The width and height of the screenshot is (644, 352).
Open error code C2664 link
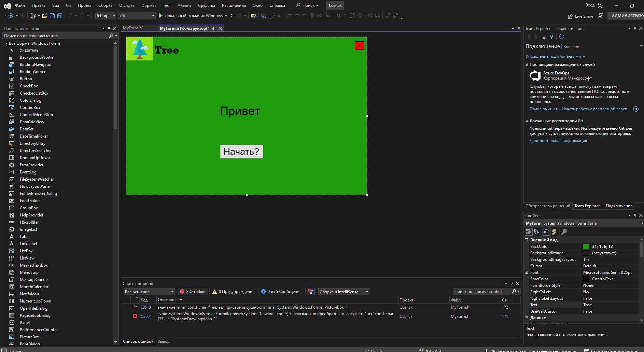tap(146, 316)
